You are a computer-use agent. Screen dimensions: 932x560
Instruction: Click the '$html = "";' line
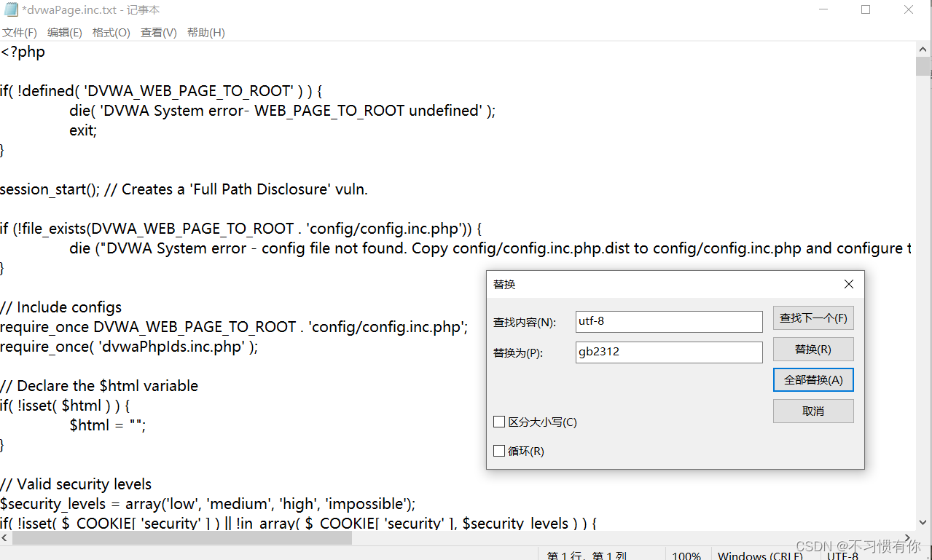point(108,425)
